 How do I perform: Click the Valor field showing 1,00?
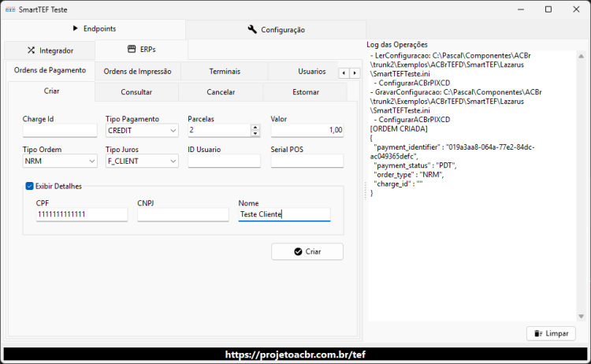(x=307, y=130)
